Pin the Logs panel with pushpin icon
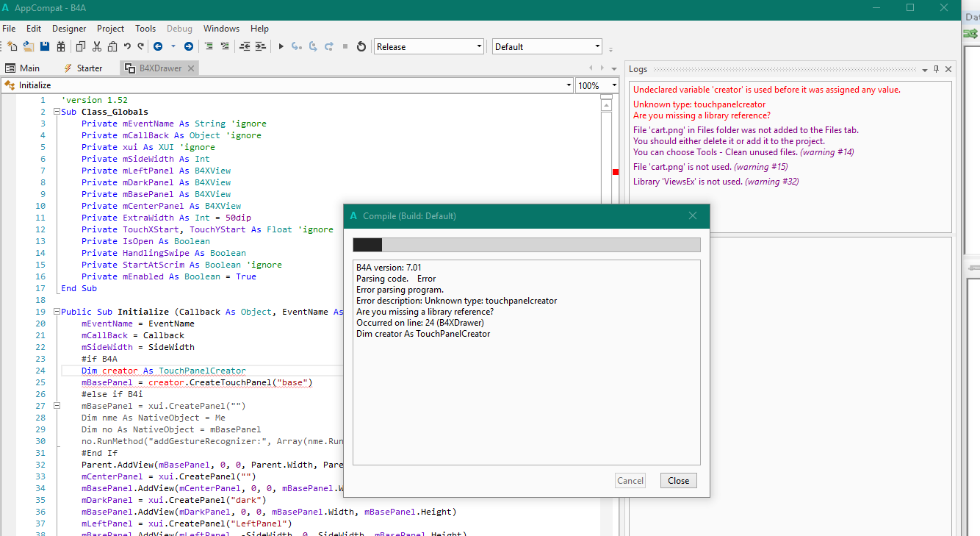980x536 pixels. pyautogui.click(x=936, y=69)
